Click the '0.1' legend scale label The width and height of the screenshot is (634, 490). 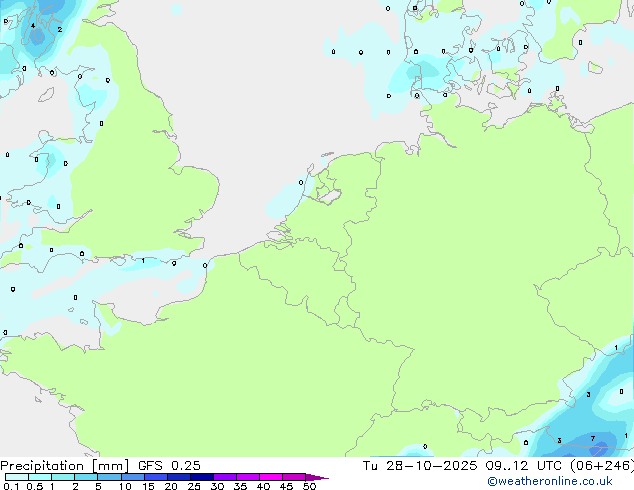11,486
